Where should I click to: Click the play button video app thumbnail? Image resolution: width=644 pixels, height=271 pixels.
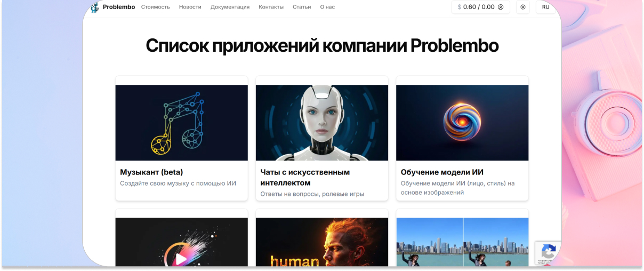pos(182,242)
